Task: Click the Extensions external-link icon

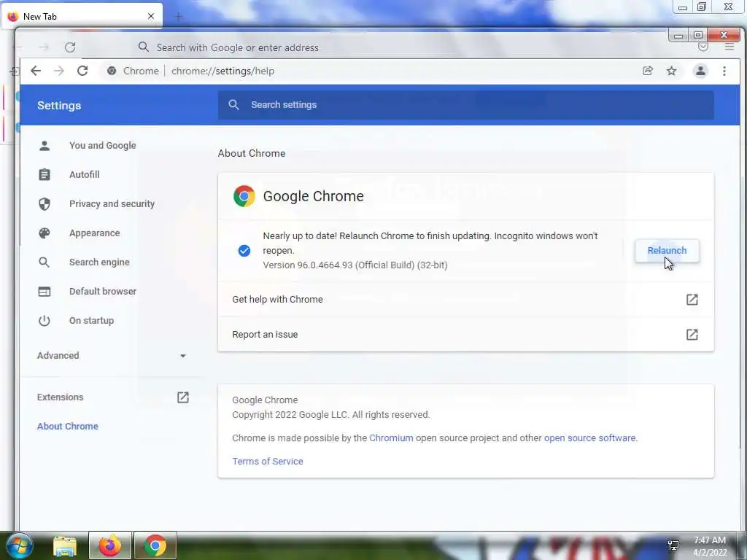Action: pyautogui.click(x=183, y=397)
